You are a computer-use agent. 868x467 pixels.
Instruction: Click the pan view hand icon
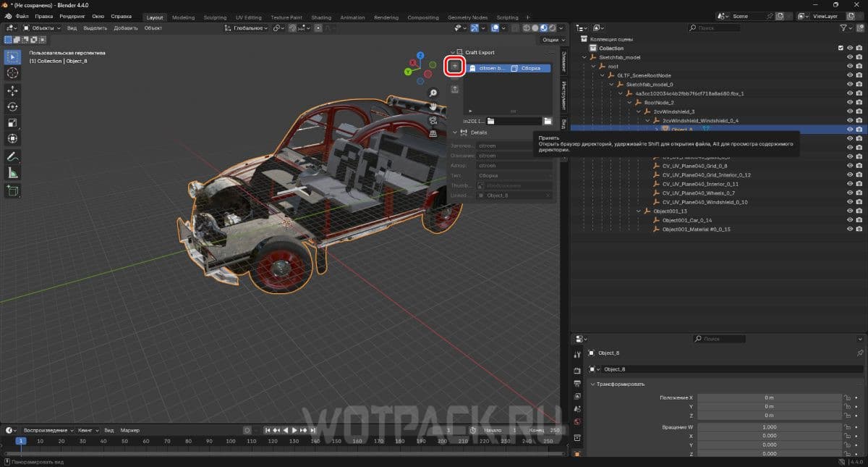coord(433,106)
